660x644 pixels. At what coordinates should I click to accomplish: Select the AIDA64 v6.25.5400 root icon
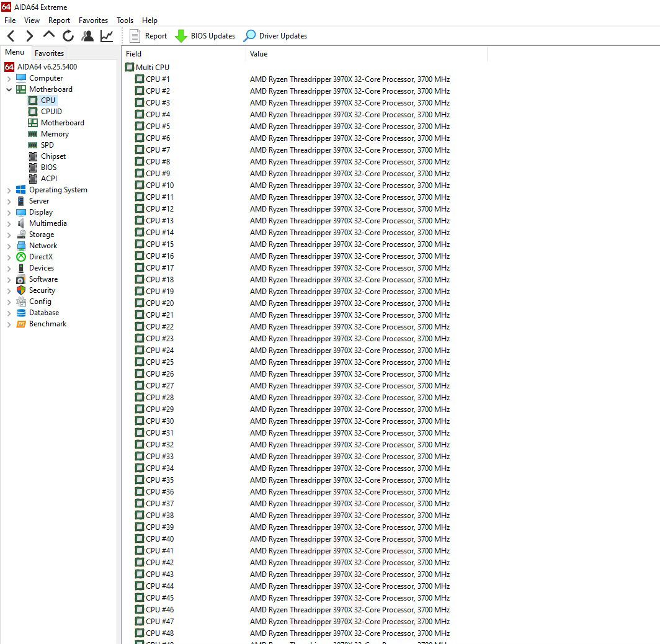[9, 67]
